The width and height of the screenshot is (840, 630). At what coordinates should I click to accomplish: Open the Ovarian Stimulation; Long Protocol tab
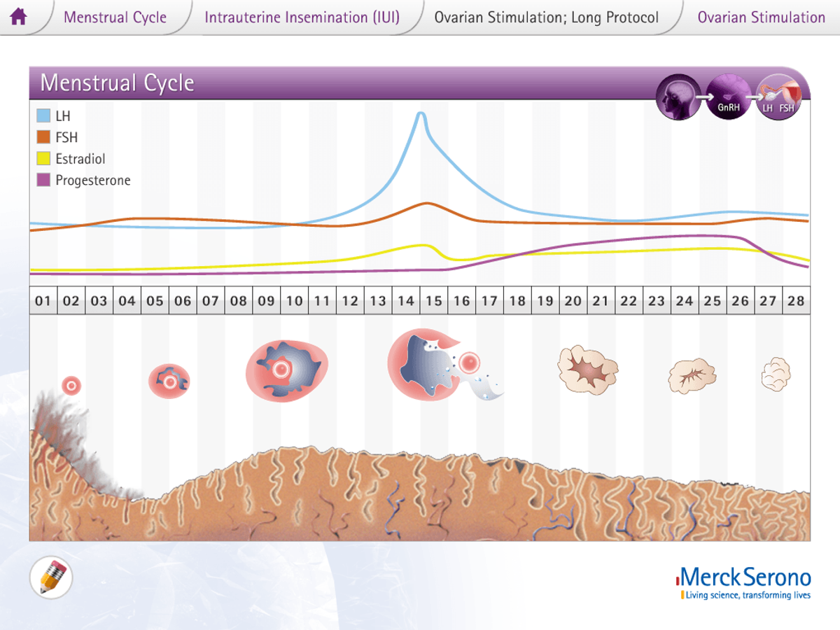click(x=548, y=17)
